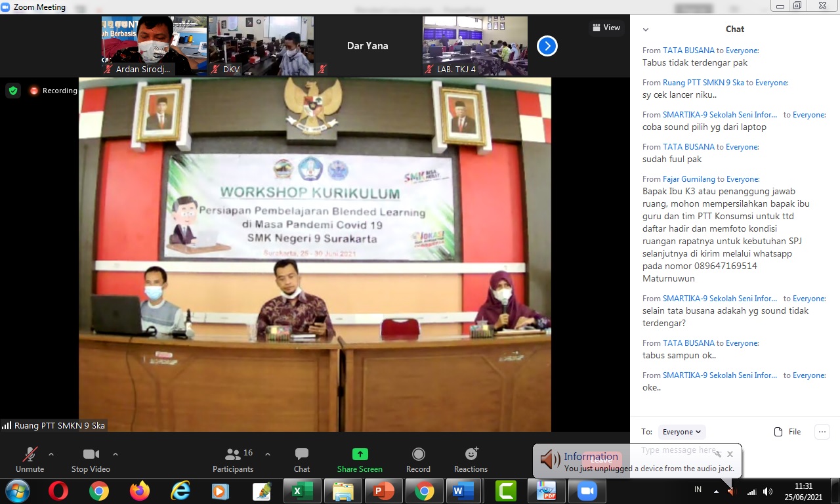Show next participants with blue arrow
Viewport: 840px width, 504px height.
(547, 46)
